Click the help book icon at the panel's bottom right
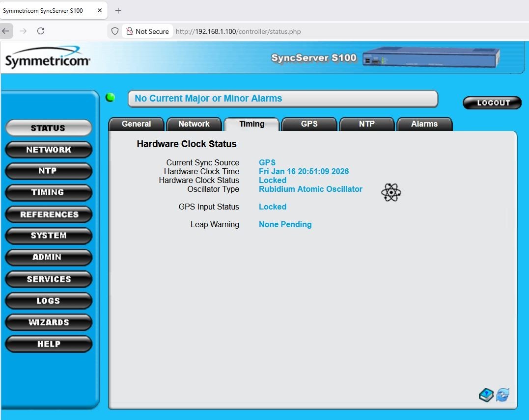529x420 pixels. 486,394
